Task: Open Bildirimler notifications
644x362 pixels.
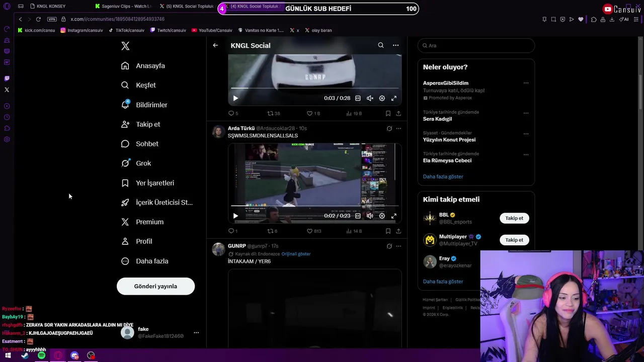Action: pyautogui.click(x=144, y=105)
